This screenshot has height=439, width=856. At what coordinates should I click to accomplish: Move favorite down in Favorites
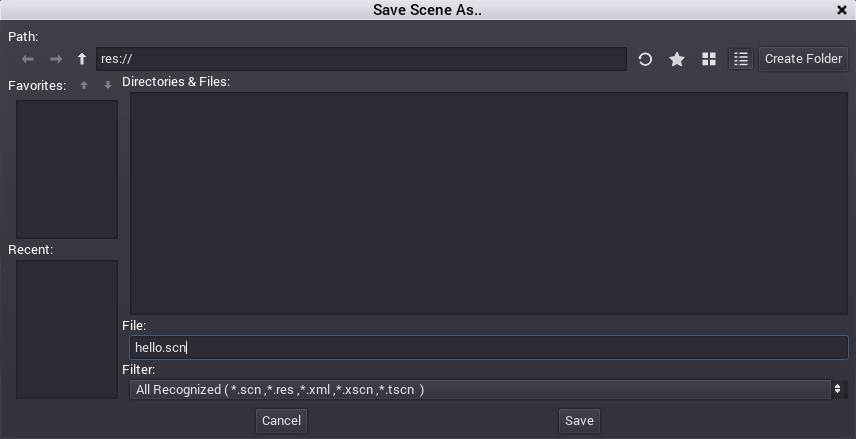point(108,85)
